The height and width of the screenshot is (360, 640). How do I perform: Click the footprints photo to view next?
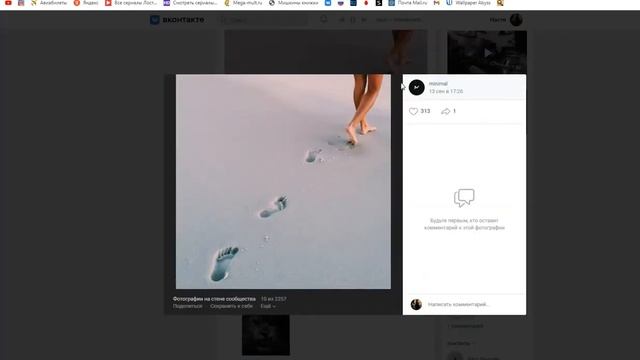click(283, 182)
